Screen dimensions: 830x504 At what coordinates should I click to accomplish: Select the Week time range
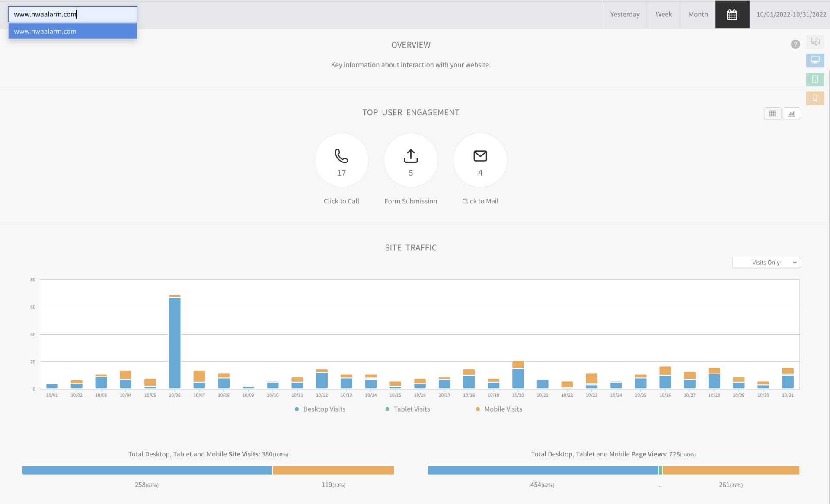[664, 14]
